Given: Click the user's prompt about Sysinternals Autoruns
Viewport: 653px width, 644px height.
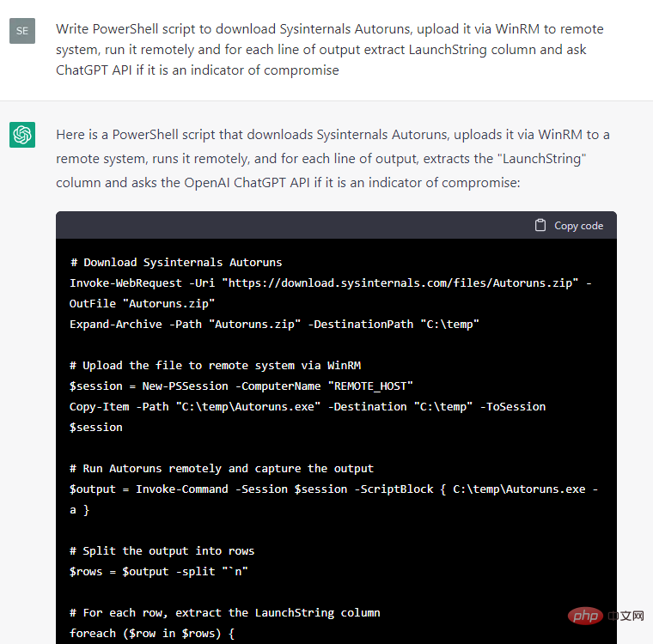Looking at the screenshot, I should [x=330, y=49].
